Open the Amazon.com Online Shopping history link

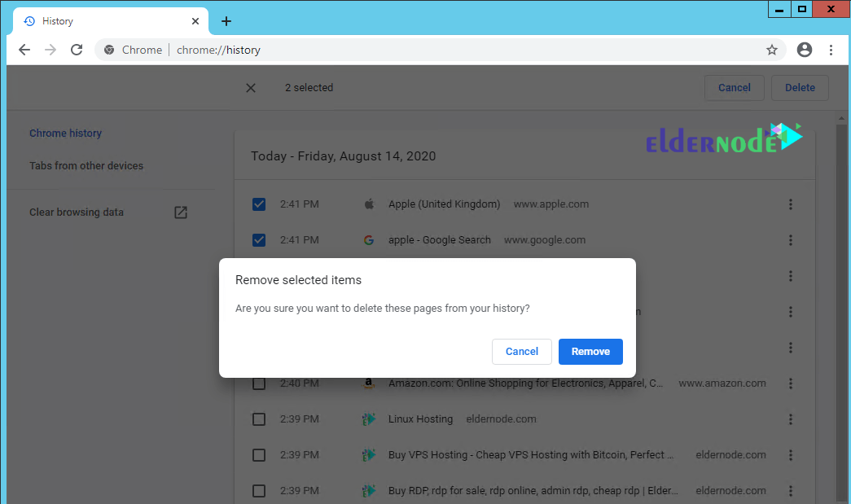(525, 383)
